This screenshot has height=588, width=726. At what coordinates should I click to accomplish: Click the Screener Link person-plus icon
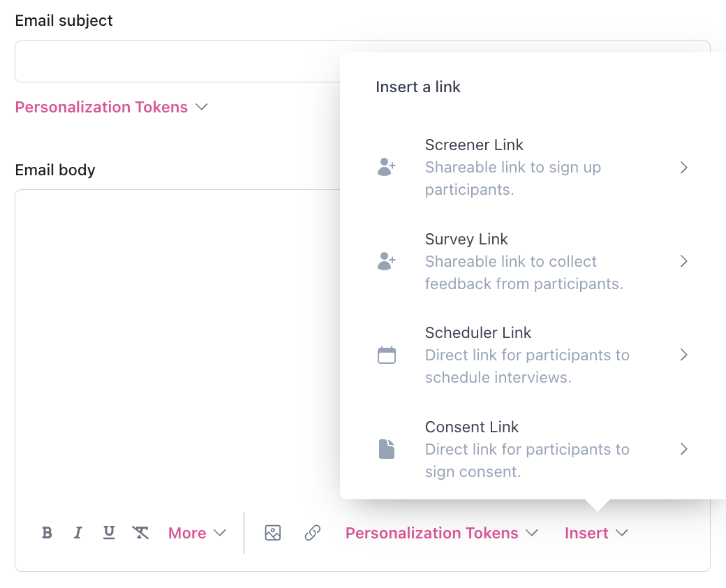click(386, 167)
